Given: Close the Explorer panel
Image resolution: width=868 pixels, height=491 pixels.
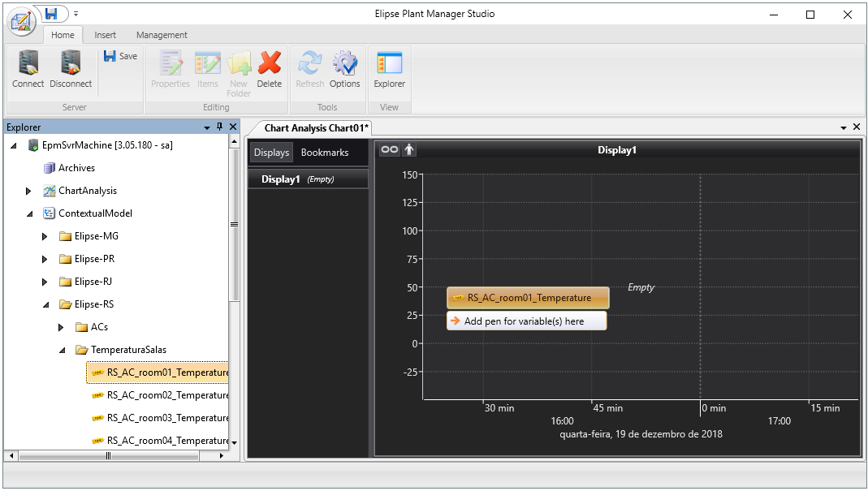Looking at the screenshot, I should pyautogui.click(x=233, y=127).
